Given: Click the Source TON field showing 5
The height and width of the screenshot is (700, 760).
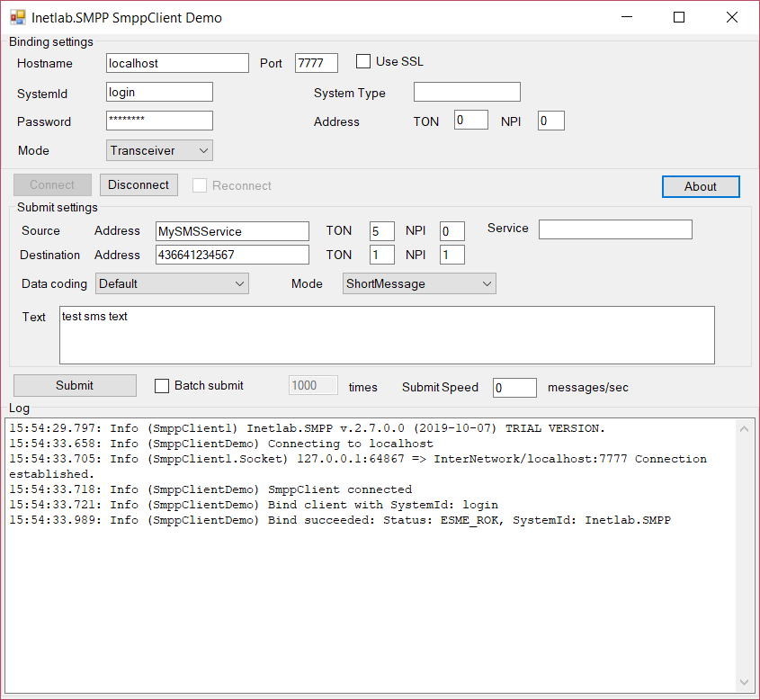Looking at the screenshot, I should coord(382,231).
